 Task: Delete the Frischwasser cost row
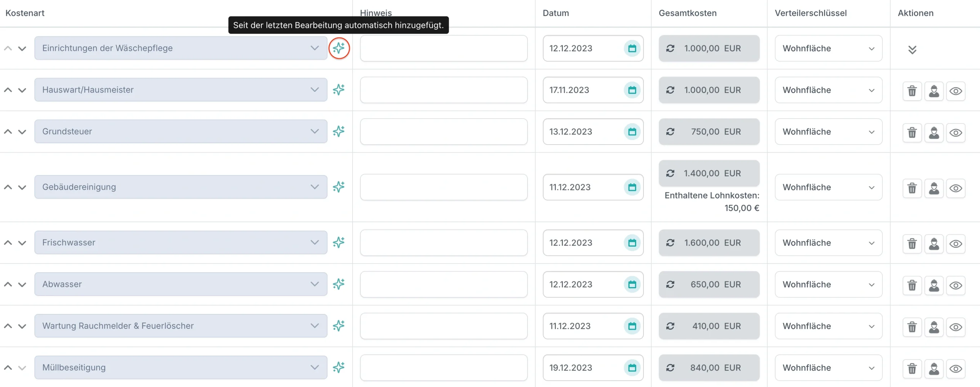pos(912,244)
